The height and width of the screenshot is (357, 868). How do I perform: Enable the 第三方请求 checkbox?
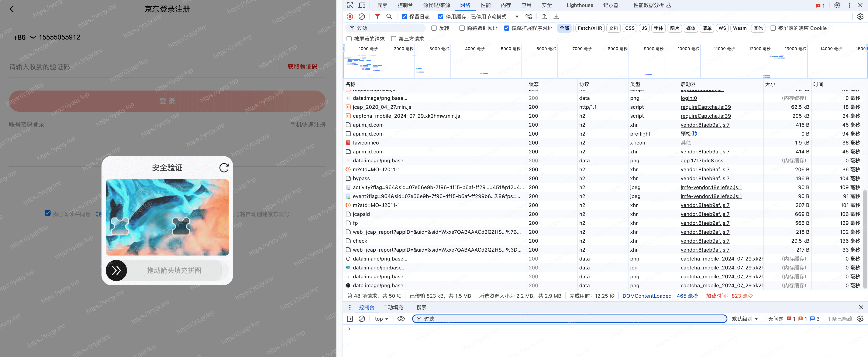coord(394,39)
